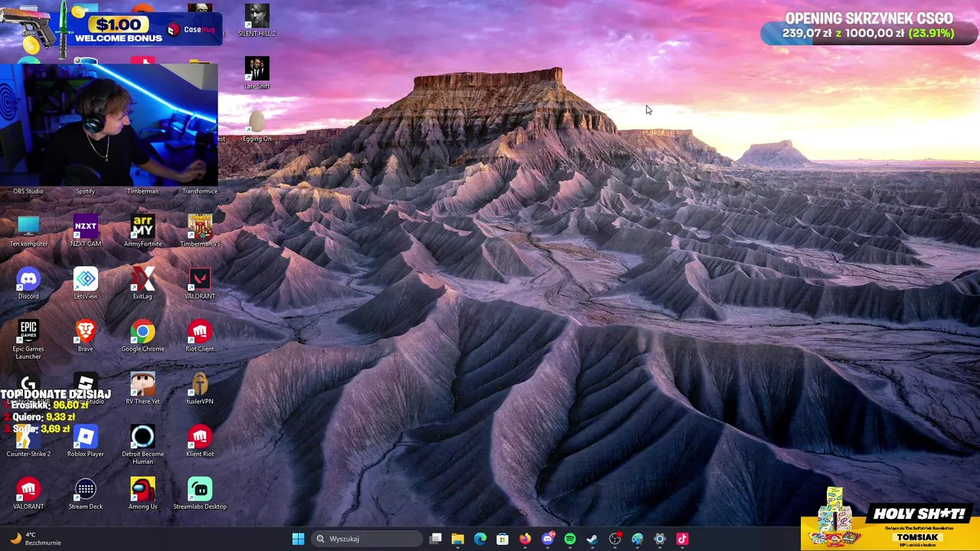Open Steam from the taskbar
The image size is (980, 551).
(592, 539)
